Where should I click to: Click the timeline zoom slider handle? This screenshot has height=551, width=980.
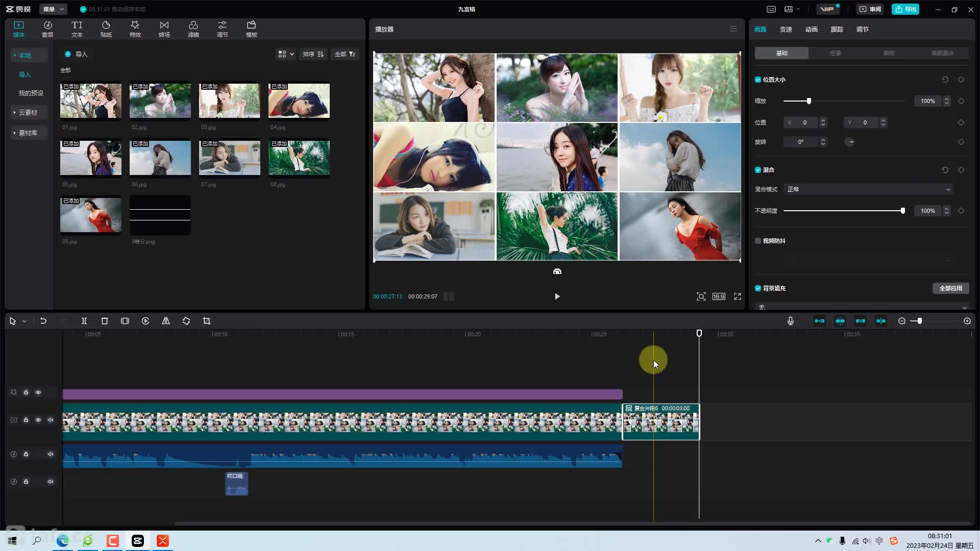919,321
